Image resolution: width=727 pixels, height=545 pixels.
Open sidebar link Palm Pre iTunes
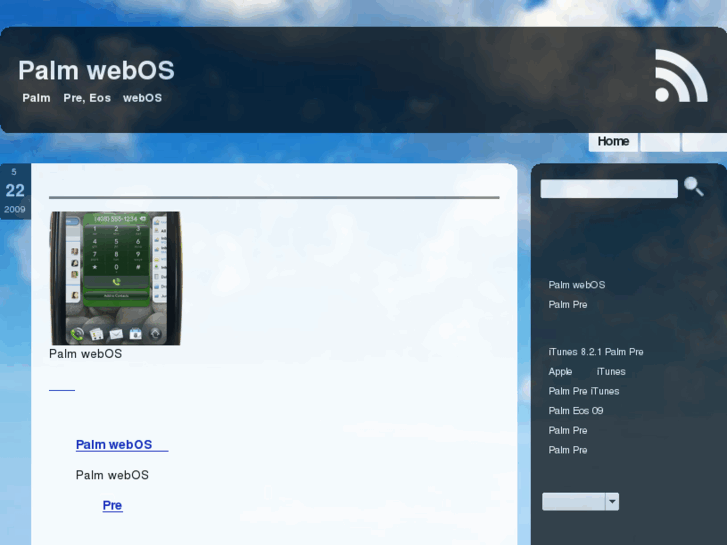[584, 391]
